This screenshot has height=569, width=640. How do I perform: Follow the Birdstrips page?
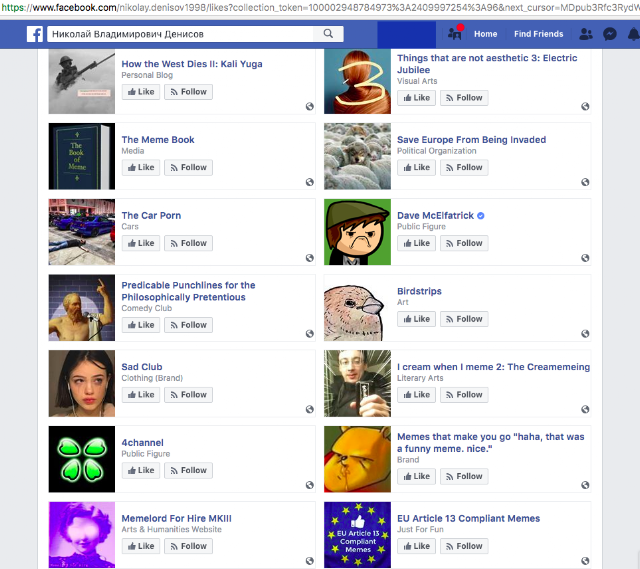(x=464, y=319)
